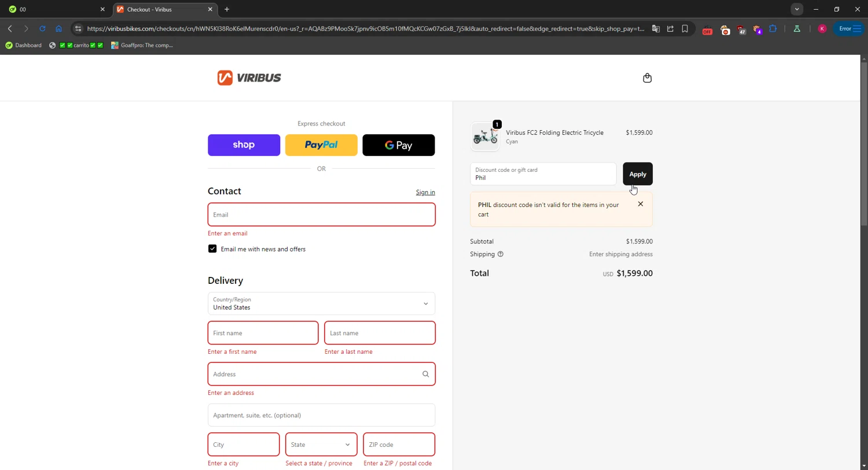Click the share page icon
The image size is (868, 470).
(670, 28)
